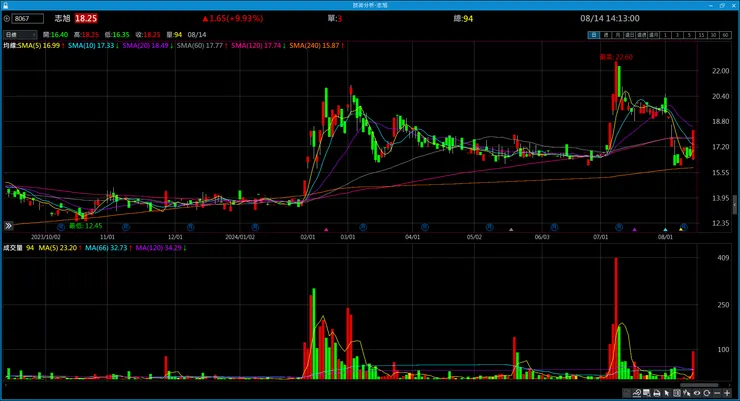Switch to 5-minute interval tab
Viewport: 740px width, 401px height.
coord(690,35)
